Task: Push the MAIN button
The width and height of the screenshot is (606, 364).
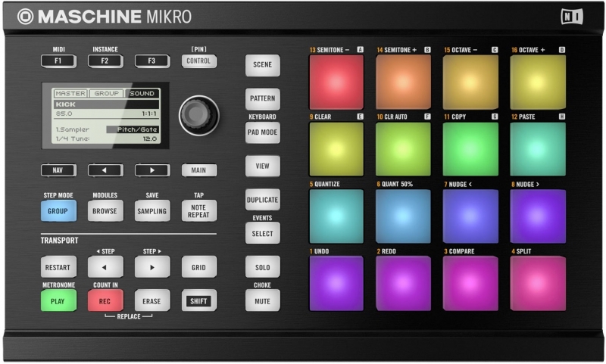Action: click(x=198, y=170)
